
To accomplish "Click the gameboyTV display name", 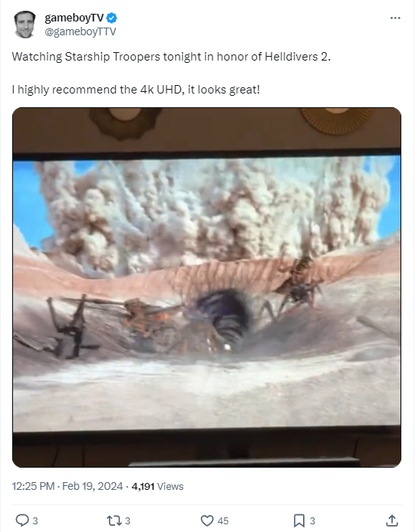I will (x=74, y=18).
